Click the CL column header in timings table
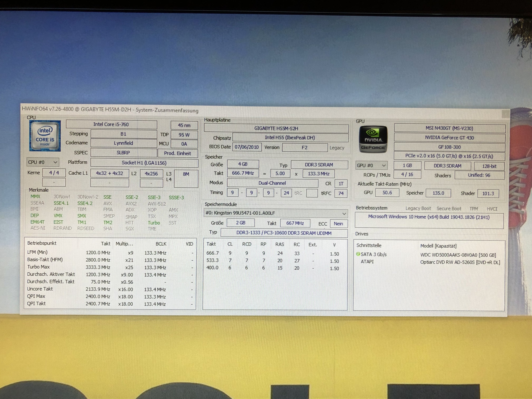Screen dimensions: 532x399 230,244
